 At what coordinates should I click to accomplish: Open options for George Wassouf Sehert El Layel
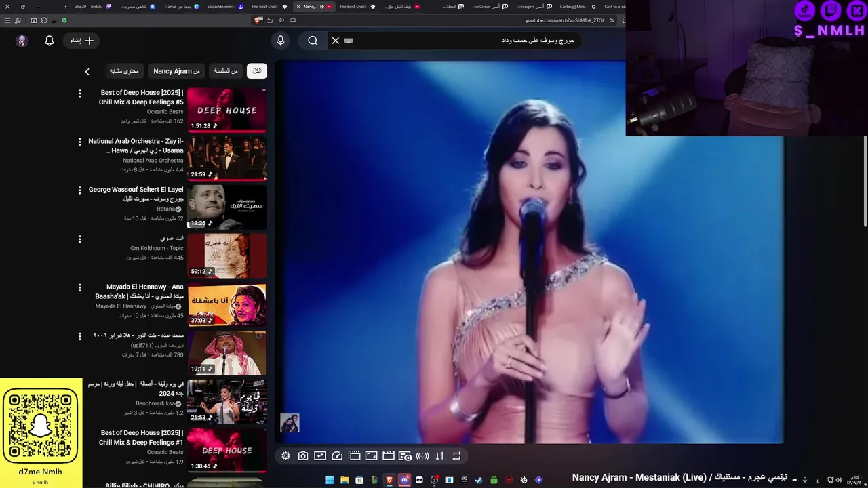pos(79,190)
